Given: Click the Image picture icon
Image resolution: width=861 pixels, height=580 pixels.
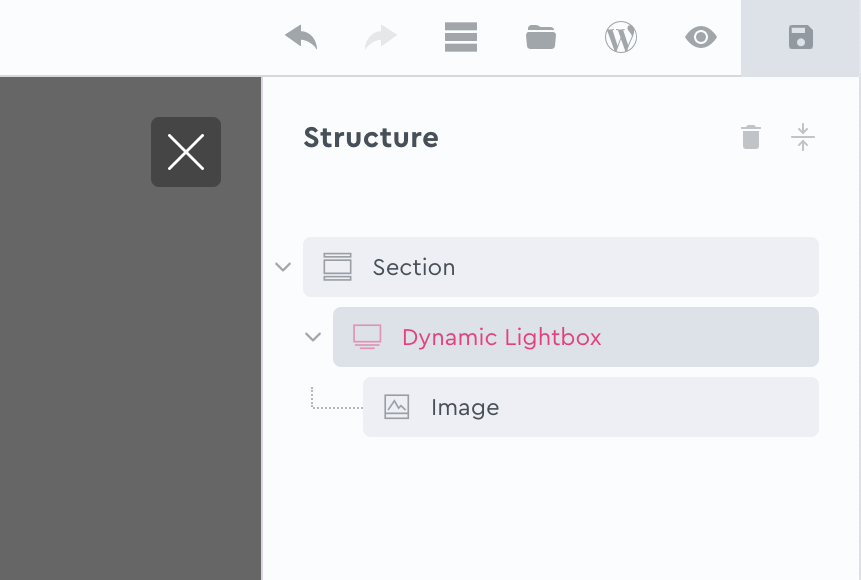Looking at the screenshot, I should click(397, 407).
